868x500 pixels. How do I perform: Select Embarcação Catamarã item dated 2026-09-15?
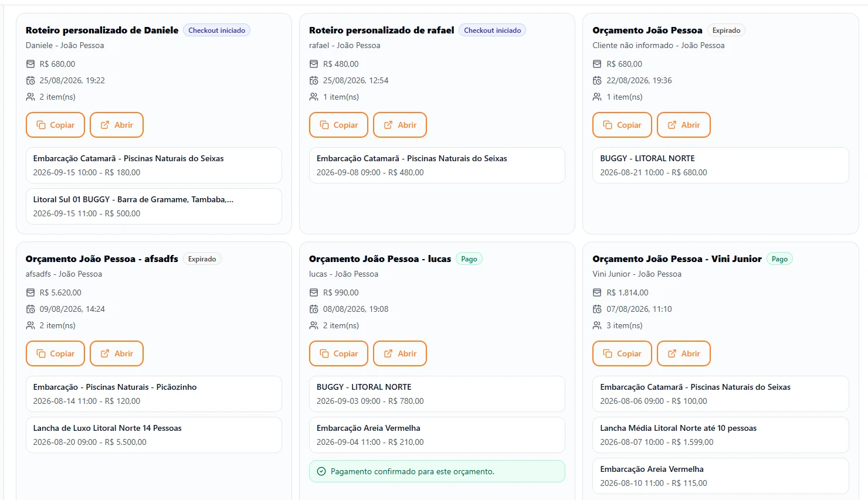tap(154, 165)
